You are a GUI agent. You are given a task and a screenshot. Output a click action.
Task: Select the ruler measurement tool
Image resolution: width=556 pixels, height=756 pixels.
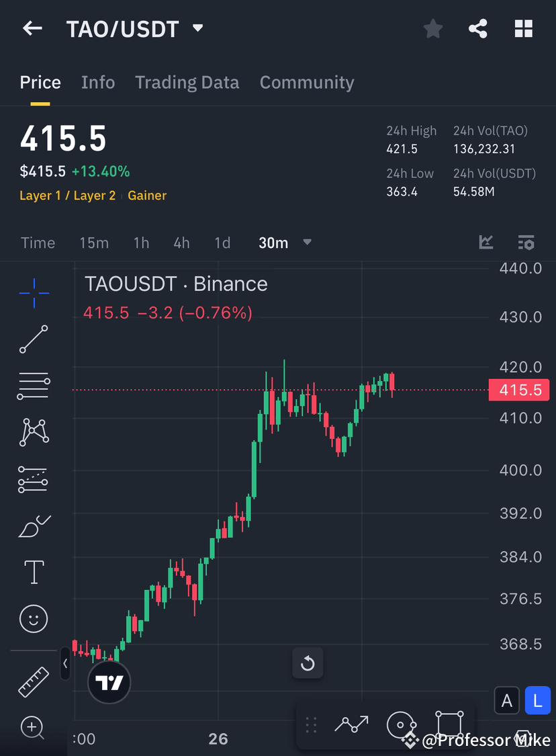click(x=34, y=681)
